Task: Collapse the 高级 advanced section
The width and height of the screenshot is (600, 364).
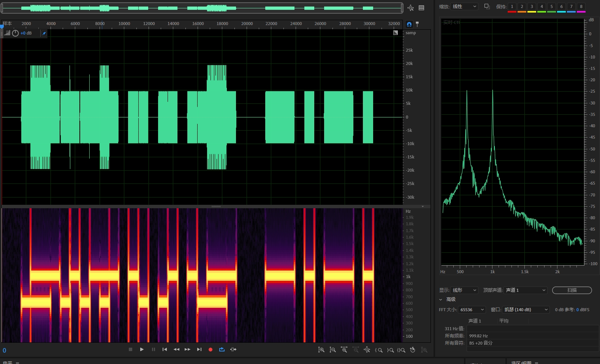Action: (x=441, y=299)
